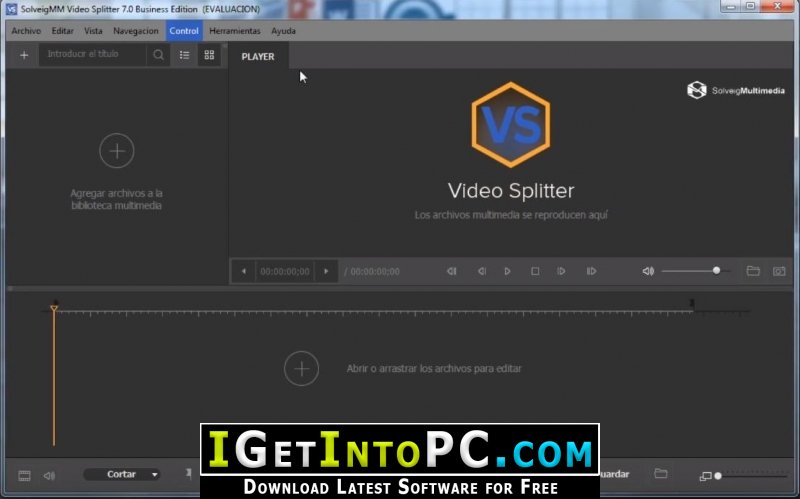Screen dimensions: 800x499
Task: Toggle the audio track speaker icon
Action: (49, 476)
